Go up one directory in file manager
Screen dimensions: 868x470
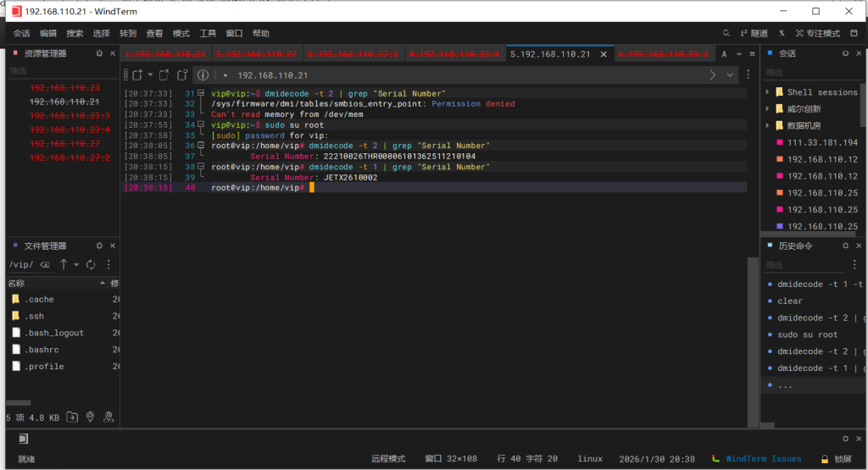[x=64, y=264]
